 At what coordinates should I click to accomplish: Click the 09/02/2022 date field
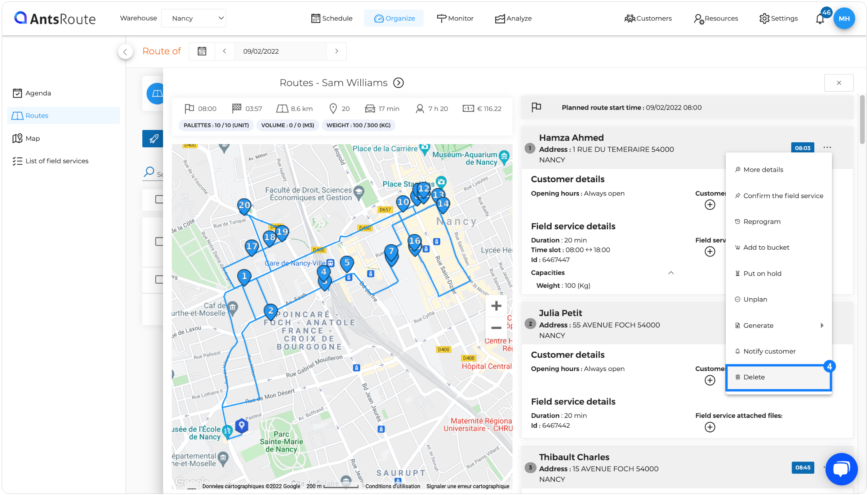coord(280,51)
